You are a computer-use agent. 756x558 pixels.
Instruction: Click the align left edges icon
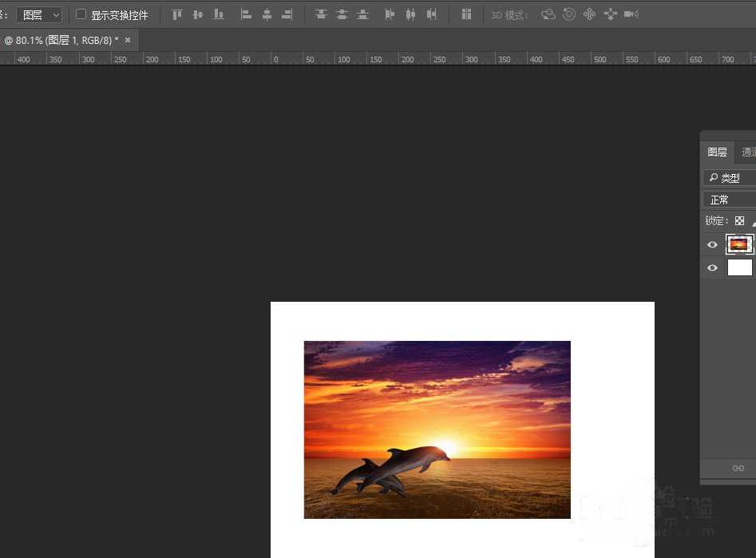click(x=246, y=14)
